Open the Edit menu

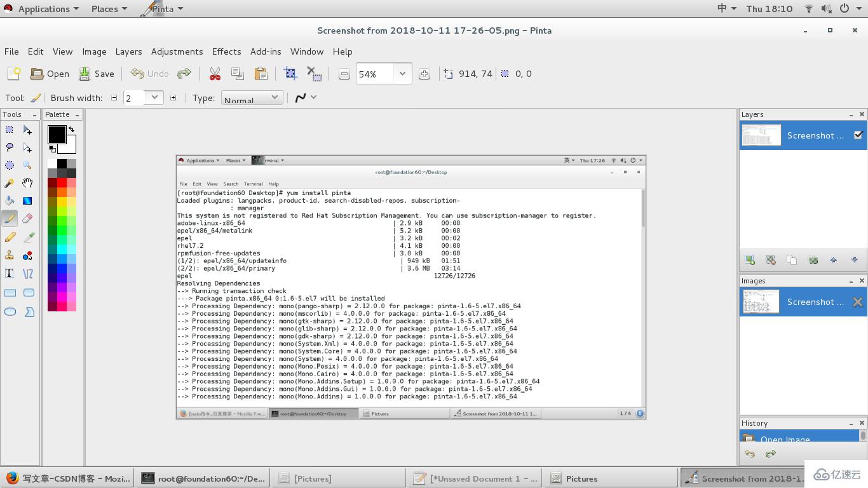(36, 51)
